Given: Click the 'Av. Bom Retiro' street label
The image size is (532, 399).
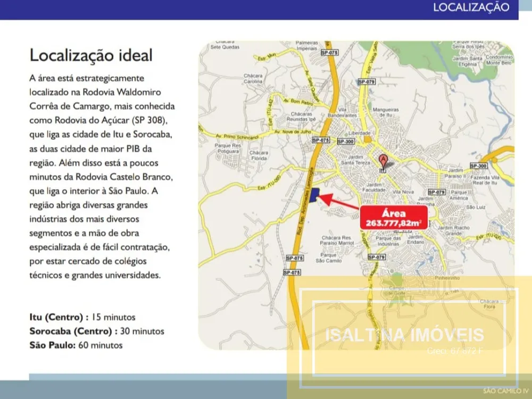Looking at the screenshot, I should 298,101.
